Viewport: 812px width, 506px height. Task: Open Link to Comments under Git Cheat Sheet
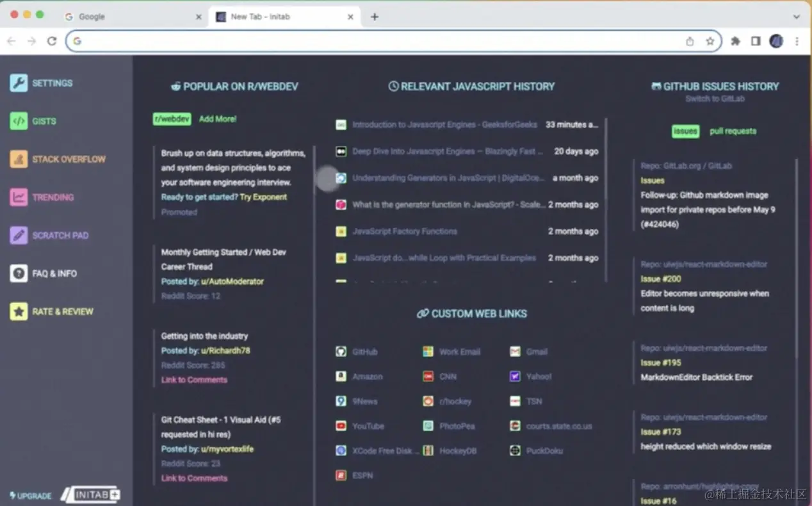194,478
